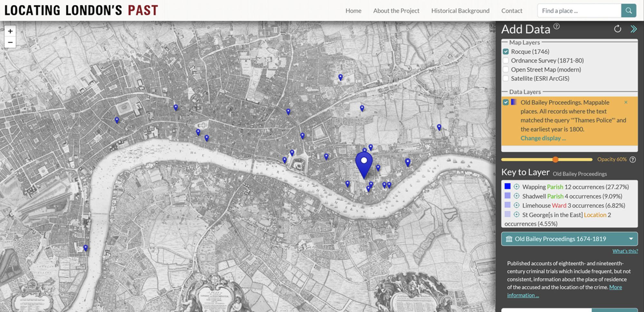
Task: Click Wapping Parish blue color swatch
Action: click(507, 186)
